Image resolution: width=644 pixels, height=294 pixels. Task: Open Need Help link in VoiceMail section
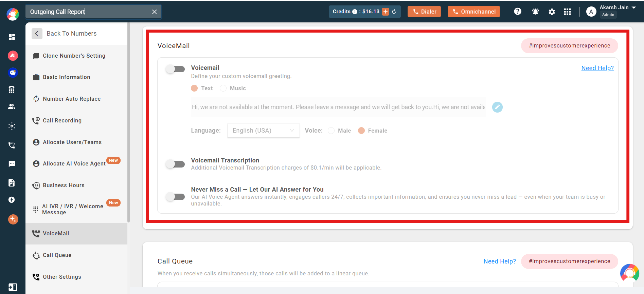[x=597, y=68]
